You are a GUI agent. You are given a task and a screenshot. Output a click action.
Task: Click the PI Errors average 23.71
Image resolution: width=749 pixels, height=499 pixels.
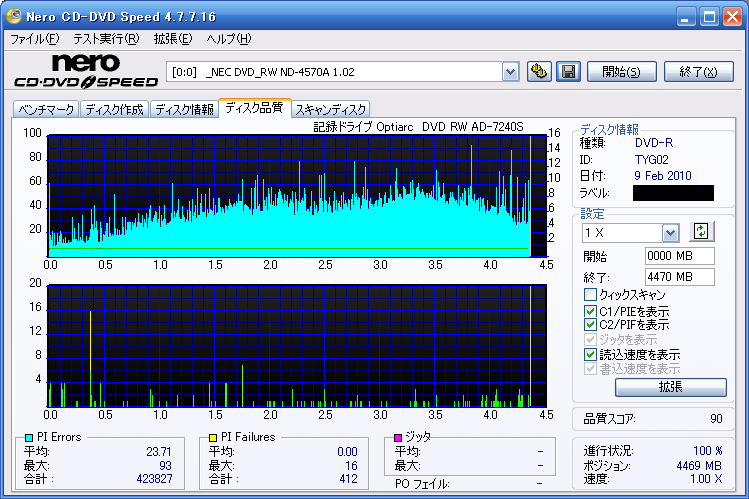pos(159,452)
